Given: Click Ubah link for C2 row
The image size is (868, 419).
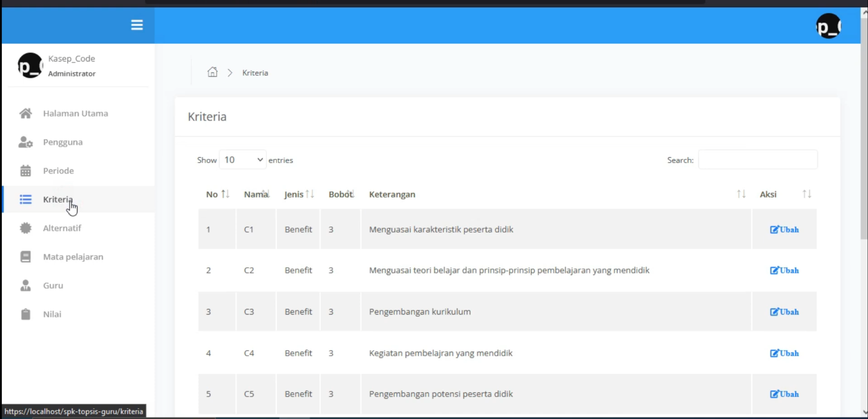Looking at the screenshot, I should click(784, 270).
